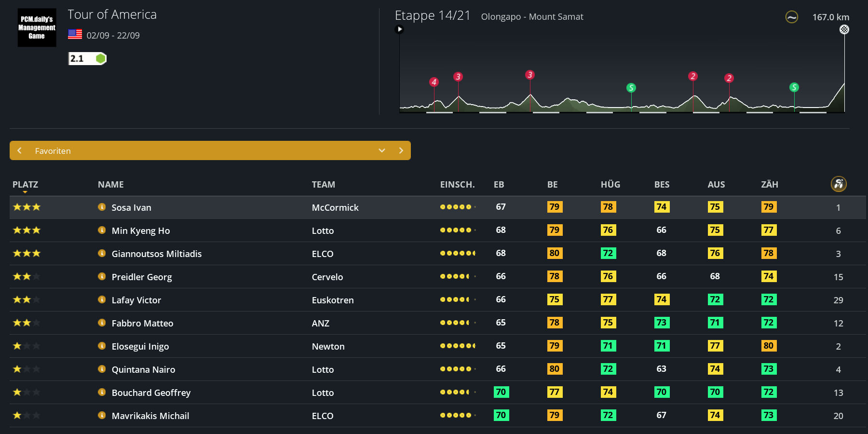
Task: Click the cyclist ranking column icon
Action: [839, 184]
